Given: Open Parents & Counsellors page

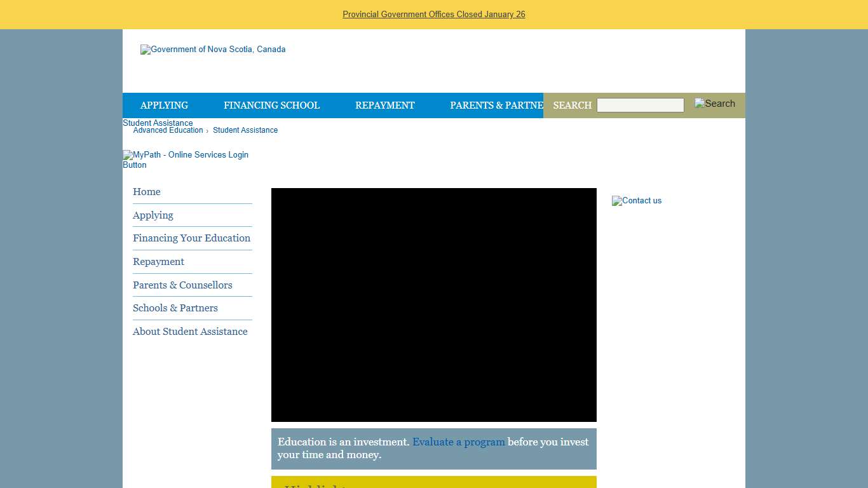Looking at the screenshot, I should (182, 285).
